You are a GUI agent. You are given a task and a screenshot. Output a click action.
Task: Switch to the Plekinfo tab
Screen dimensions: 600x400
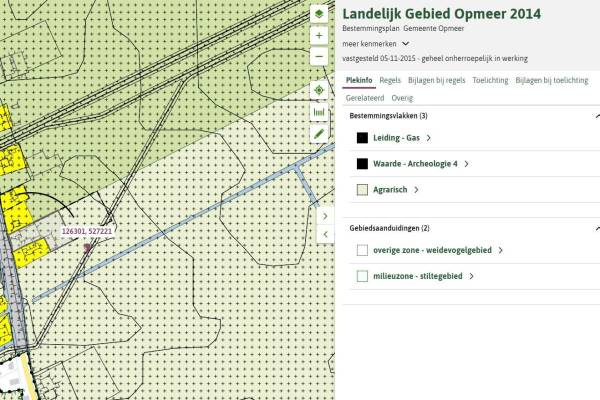(359, 80)
